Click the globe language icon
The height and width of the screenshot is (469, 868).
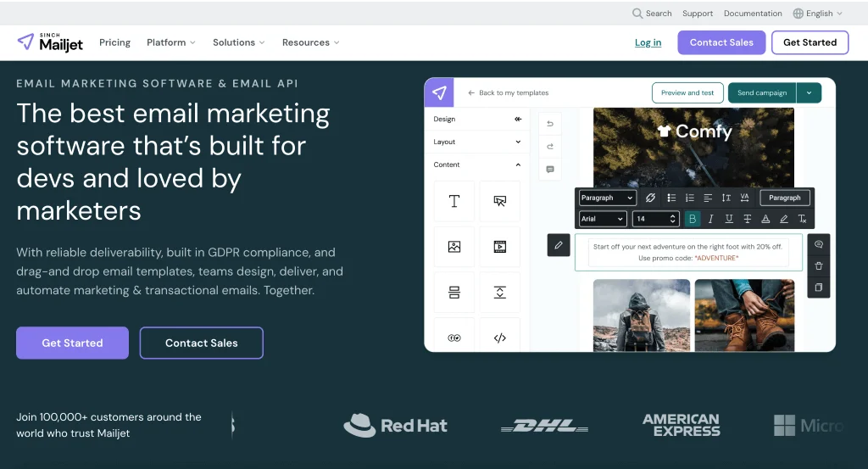[798, 14]
